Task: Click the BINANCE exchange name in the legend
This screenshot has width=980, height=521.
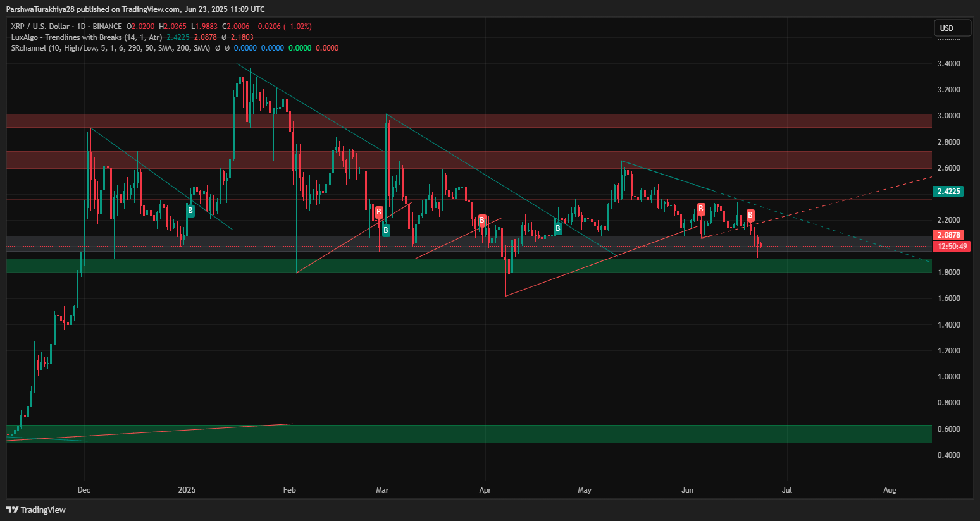Action: 108,27
